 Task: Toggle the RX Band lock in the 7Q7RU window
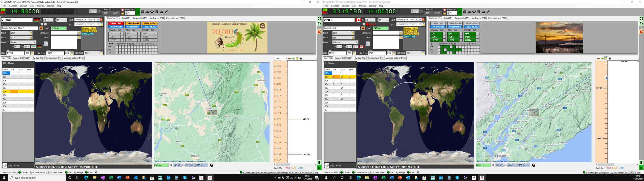(102, 53)
